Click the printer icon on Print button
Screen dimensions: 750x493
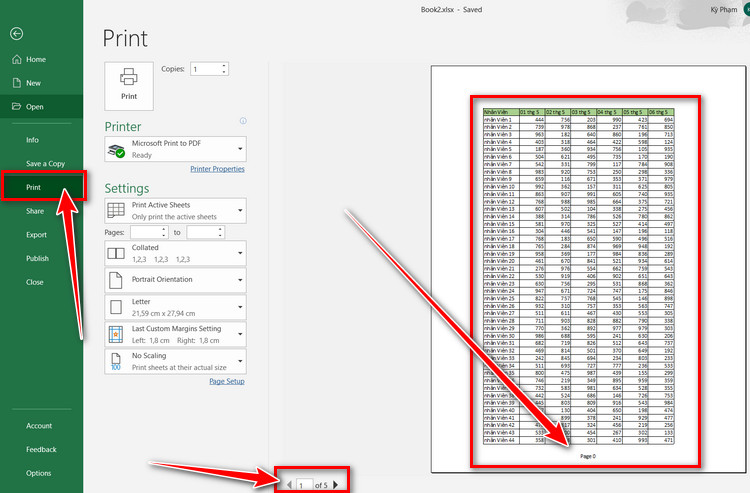click(129, 77)
